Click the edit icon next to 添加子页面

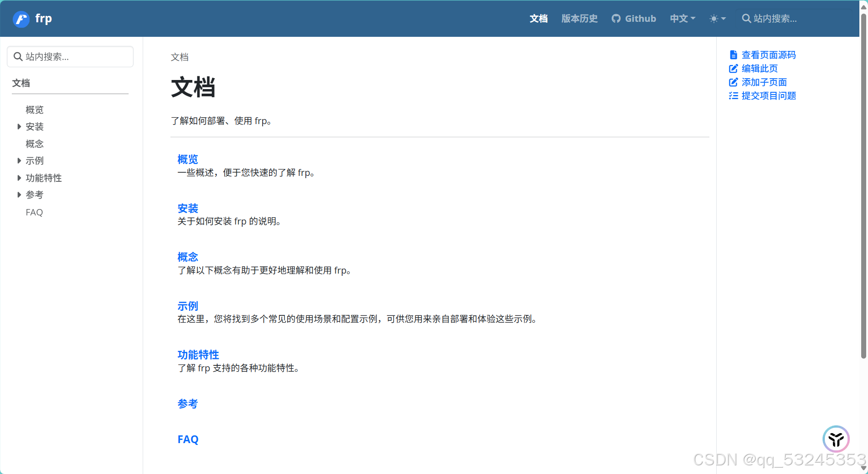pos(733,82)
